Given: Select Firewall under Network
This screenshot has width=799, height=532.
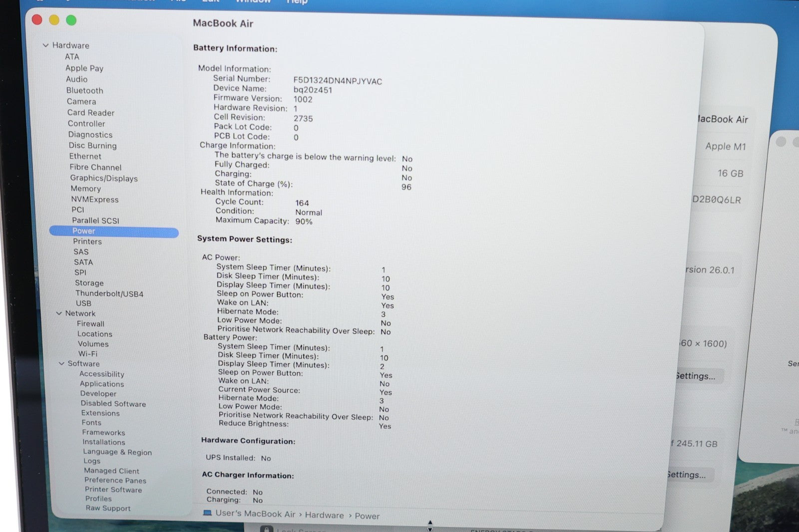Looking at the screenshot, I should [90, 324].
